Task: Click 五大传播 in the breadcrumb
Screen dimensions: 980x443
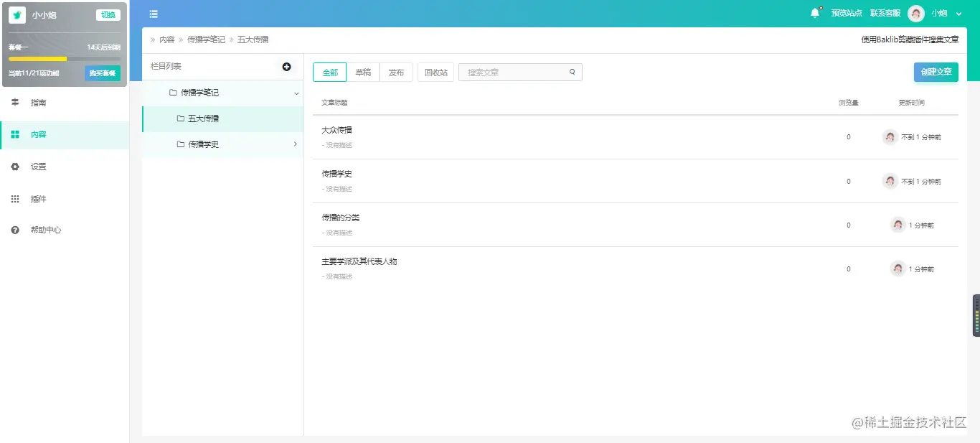Action: (253, 40)
